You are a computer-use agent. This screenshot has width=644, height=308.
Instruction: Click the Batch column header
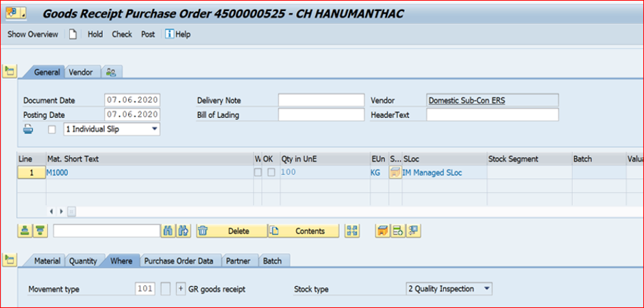pyautogui.click(x=599, y=158)
